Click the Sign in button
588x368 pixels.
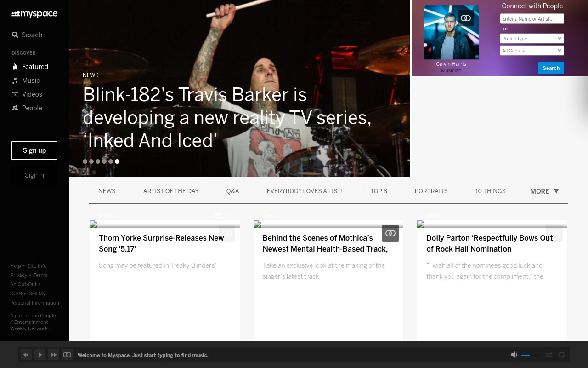[x=34, y=175]
